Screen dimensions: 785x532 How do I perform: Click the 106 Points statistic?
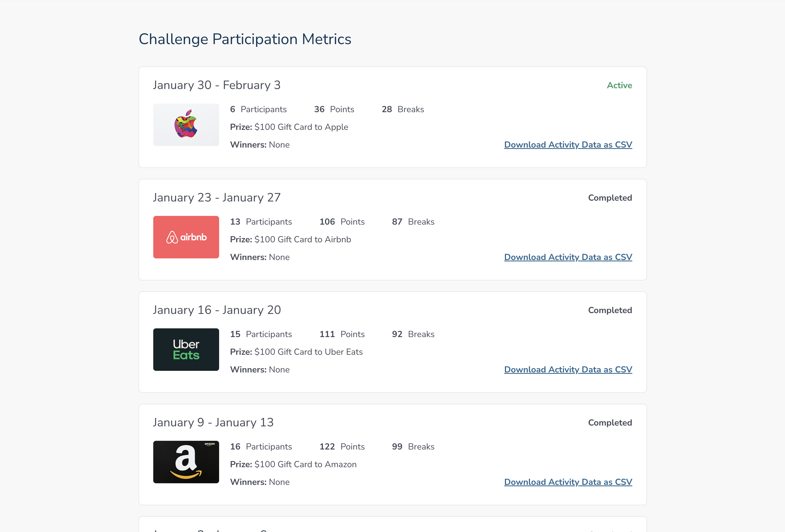[x=342, y=222]
